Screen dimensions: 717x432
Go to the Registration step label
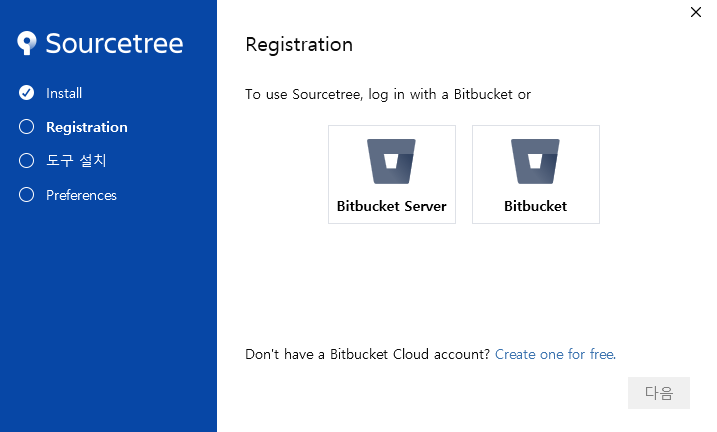87,127
